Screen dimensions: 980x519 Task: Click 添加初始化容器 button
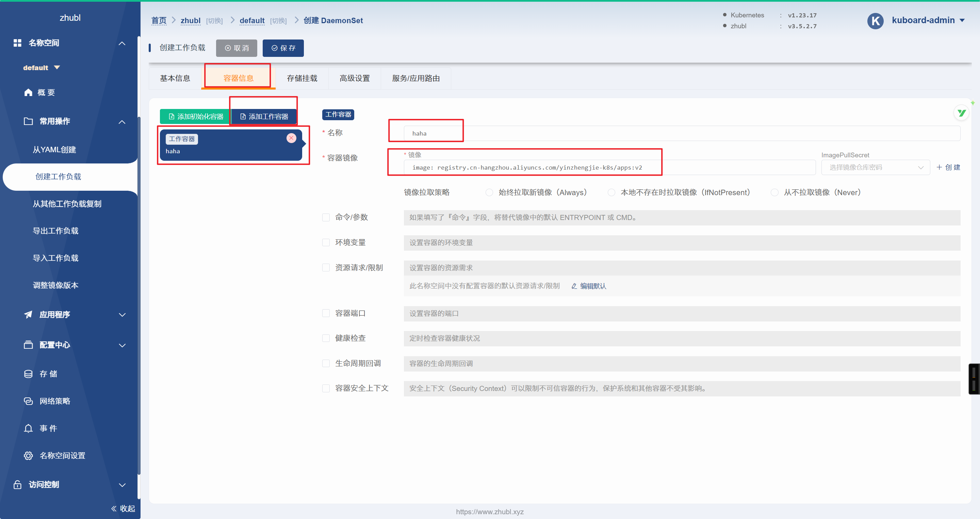pyautogui.click(x=196, y=116)
